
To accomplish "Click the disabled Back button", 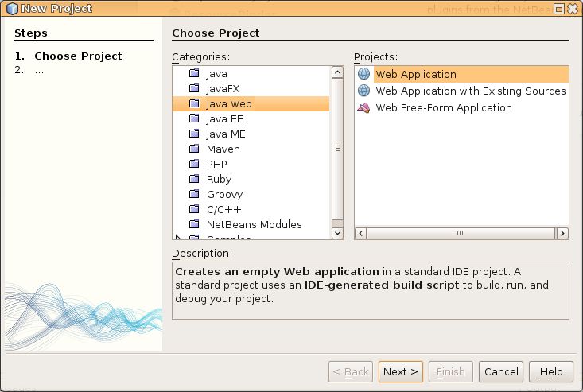I will click(x=351, y=371).
